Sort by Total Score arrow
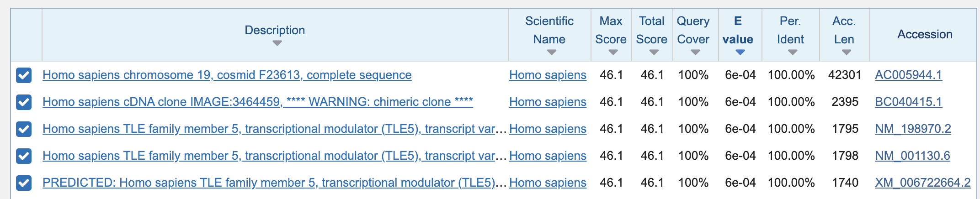 [x=654, y=52]
